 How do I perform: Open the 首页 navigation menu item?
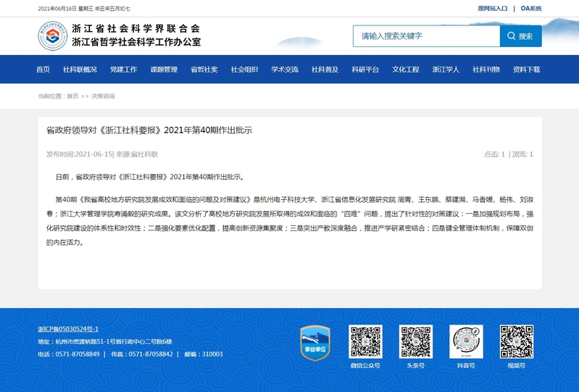point(43,70)
